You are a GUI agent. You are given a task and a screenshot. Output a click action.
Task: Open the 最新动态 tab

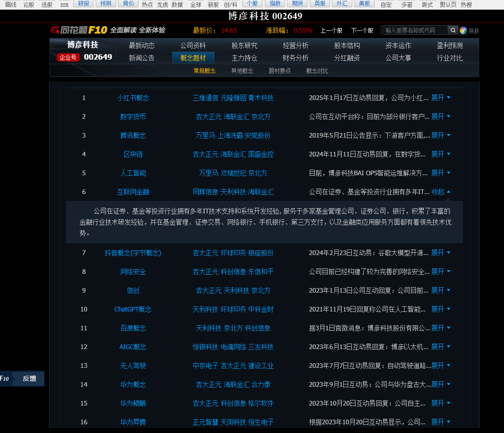(x=142, y=45)
